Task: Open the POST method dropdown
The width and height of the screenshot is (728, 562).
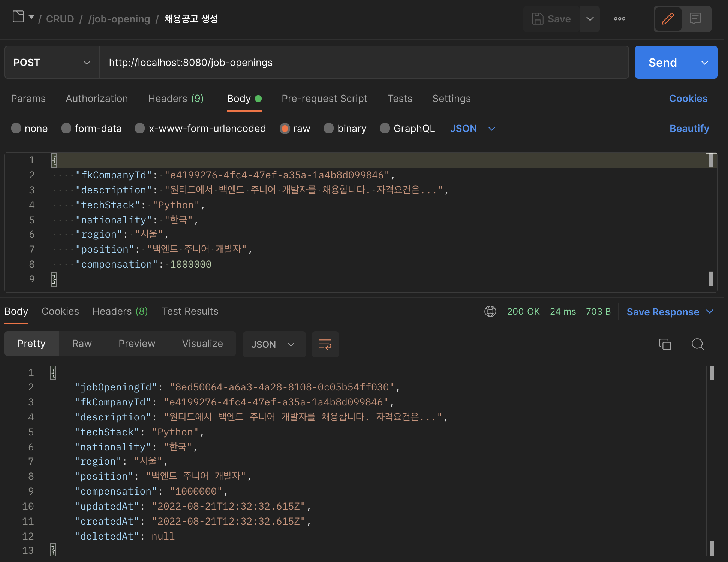Action: pyautogui.click(x=52, y=63)
